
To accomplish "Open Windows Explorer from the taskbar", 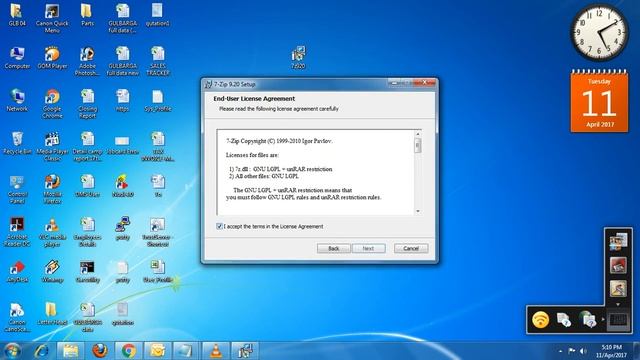I will click(70, 351).
